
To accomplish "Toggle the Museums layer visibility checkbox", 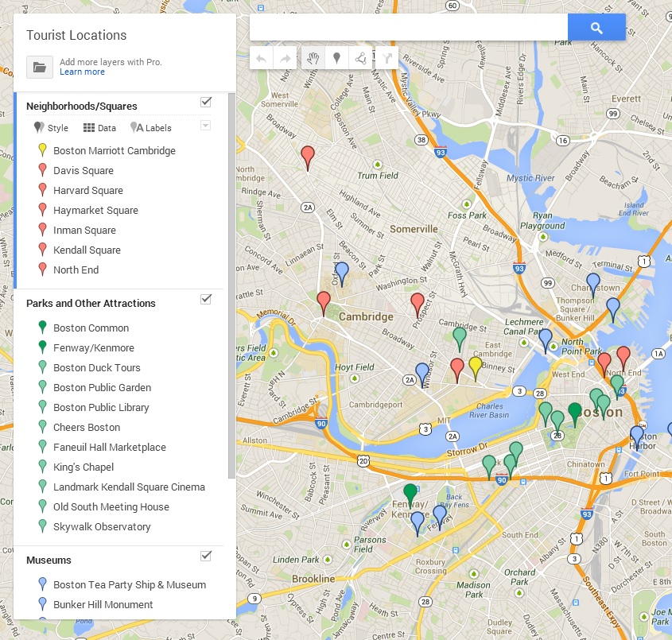I will pyautogui.click(x=206, y=556).
